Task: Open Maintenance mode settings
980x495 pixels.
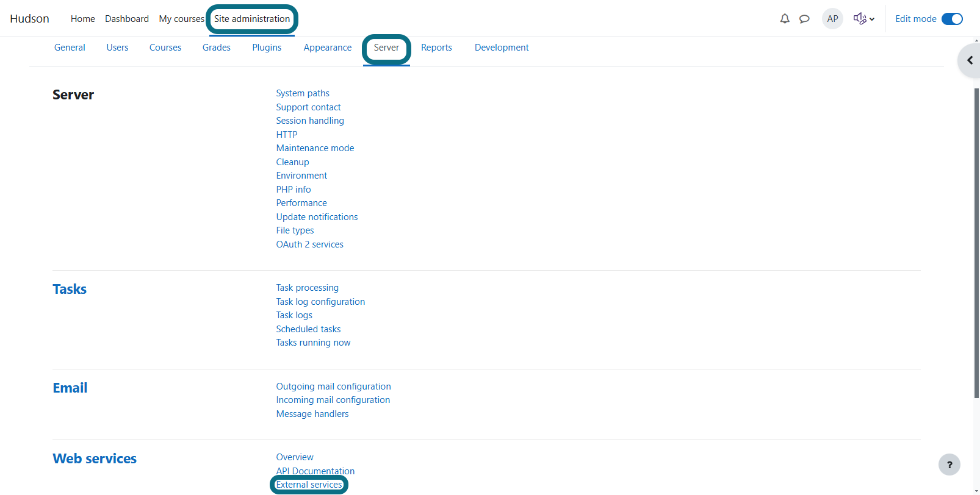Action: pyautogui.click(x=315, y=148)
